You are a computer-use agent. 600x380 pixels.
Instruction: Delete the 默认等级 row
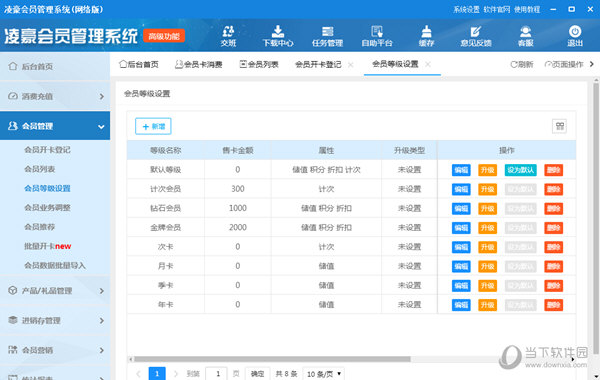[x=553, y=170]
